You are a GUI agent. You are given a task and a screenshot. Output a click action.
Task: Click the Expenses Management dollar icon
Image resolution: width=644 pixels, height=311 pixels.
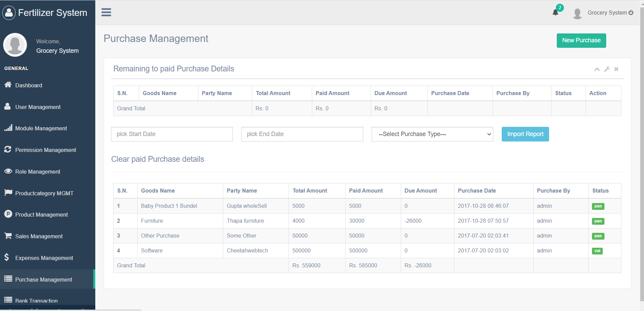point(7,258)
